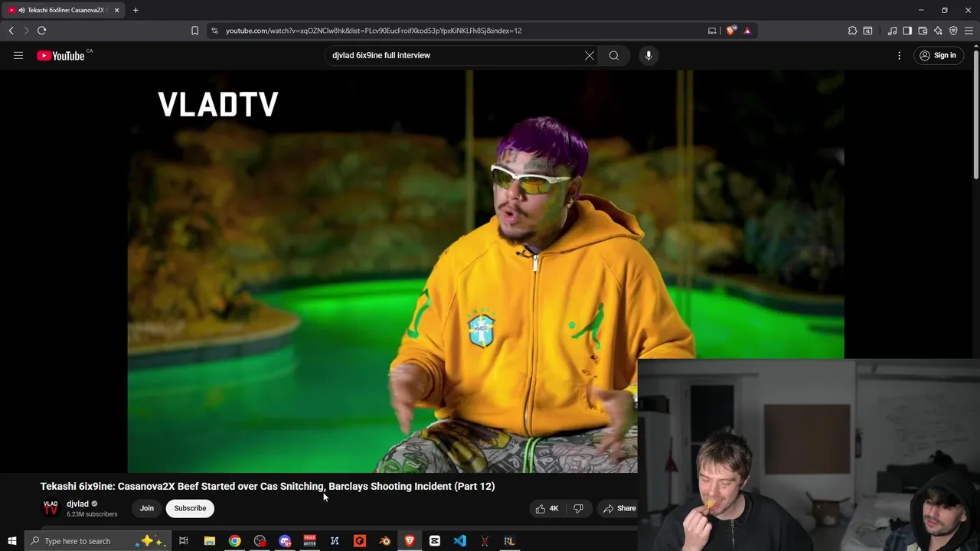
Task: Dislike the video
Action: point(579,508)
